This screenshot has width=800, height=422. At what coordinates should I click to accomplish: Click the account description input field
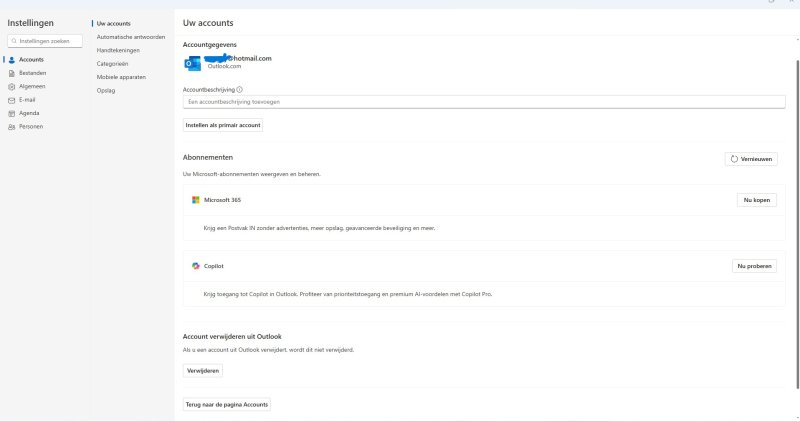pyautogui.click(x=484, y=102)
